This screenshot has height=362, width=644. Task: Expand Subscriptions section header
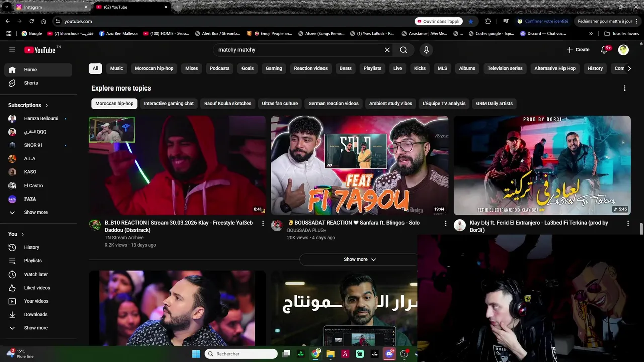tap(28, 105)
